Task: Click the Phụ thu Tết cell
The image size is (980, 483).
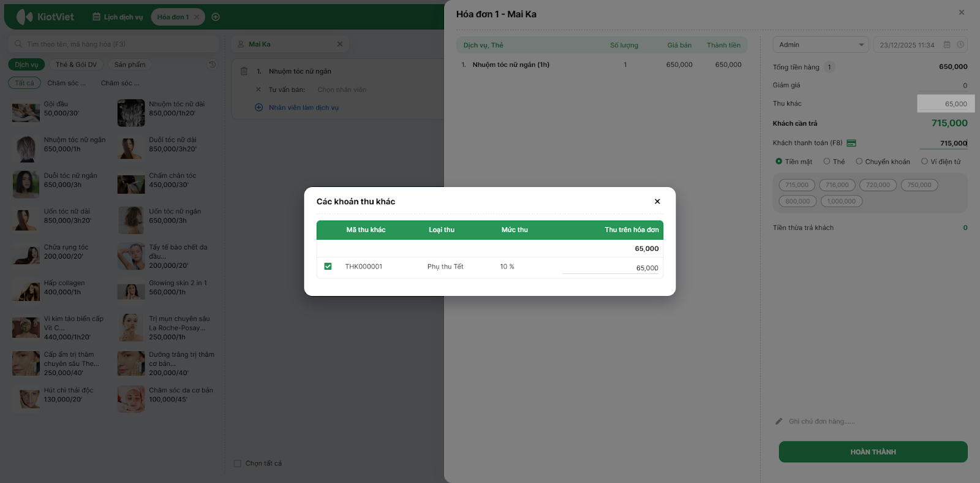Action: [x=445, y=267]
